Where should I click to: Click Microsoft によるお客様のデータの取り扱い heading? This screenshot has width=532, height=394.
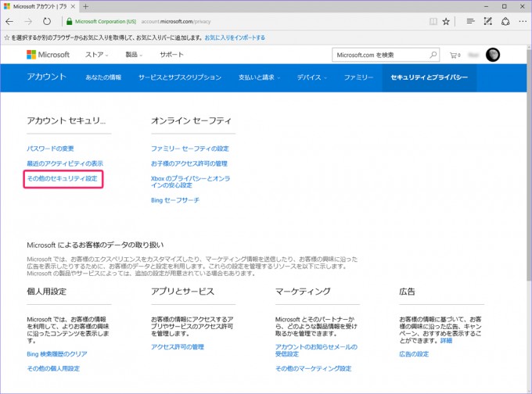point(95,245)
